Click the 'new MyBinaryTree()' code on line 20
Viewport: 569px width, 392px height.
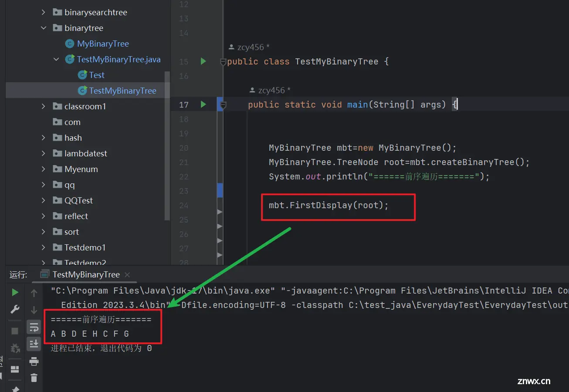coord(407,148)
